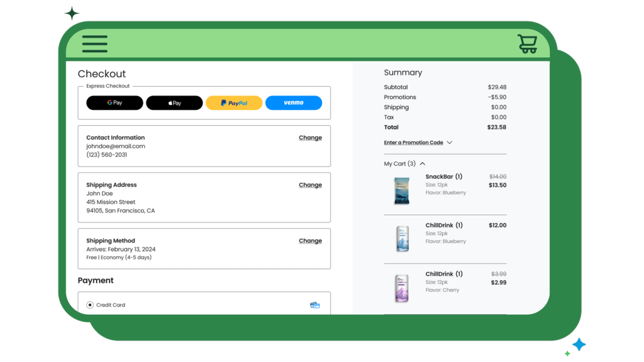
Task: Choose PayPal express checkout
Action: (234, 103)
